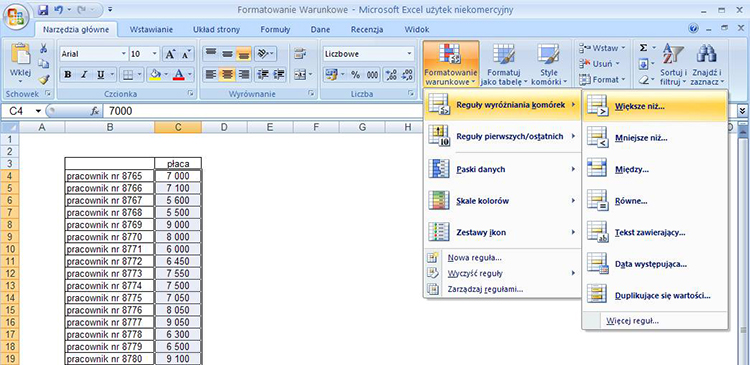Apply percent style
This screenshot has height=365, width=750.
[x=355, y=75]
